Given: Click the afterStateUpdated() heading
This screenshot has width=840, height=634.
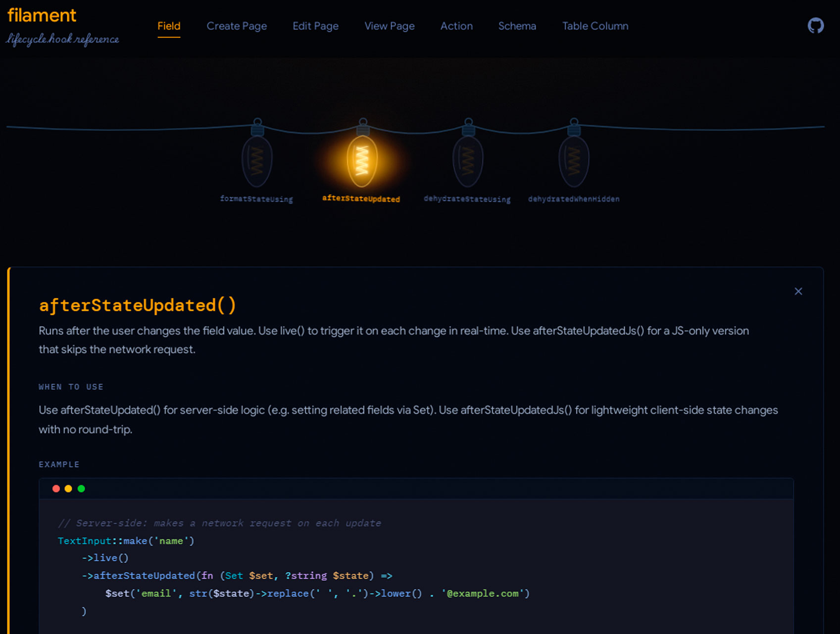Looking at the screenshot, I should tap(138, 305).
